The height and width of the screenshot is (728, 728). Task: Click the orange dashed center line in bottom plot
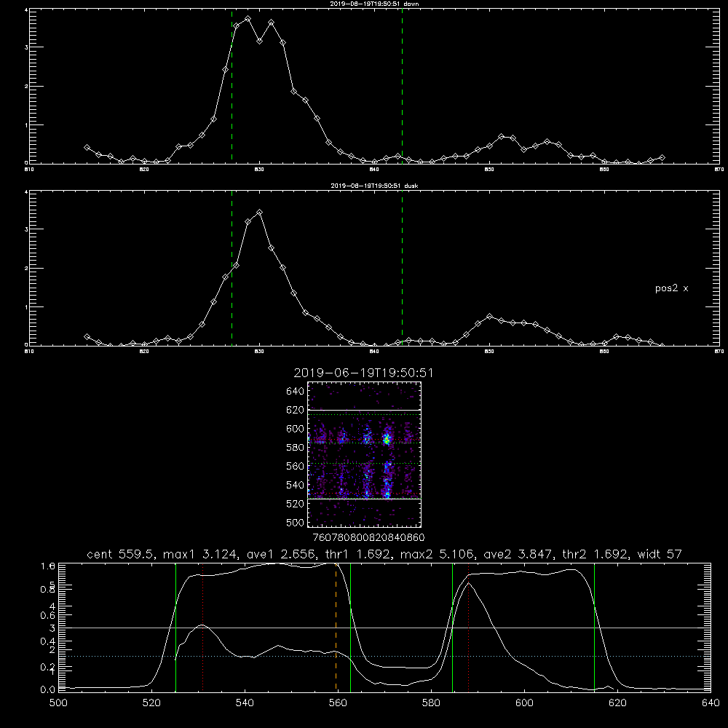(x=336, y=627)
